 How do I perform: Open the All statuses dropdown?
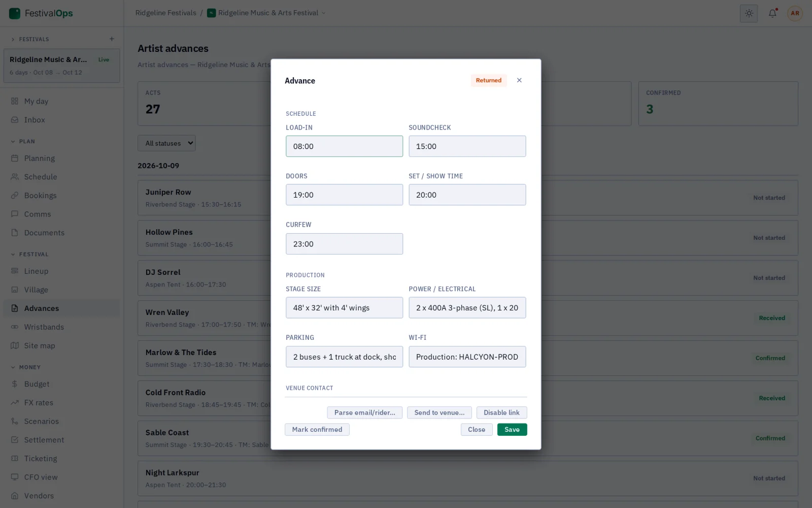pos(166,143)
